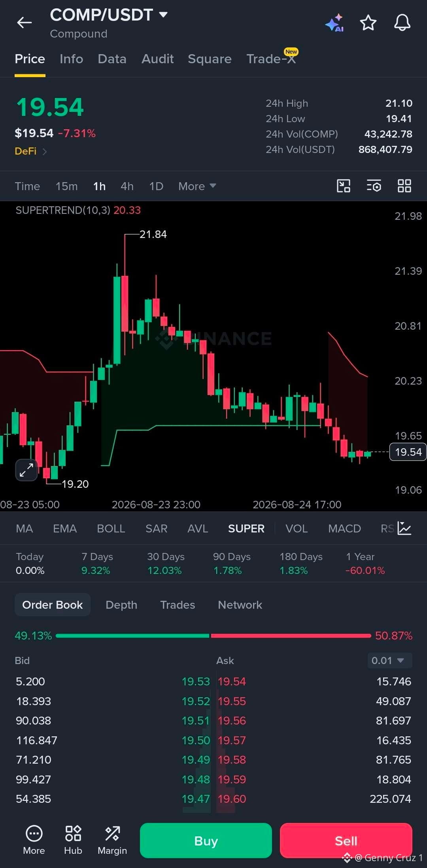Open chart indicator settings icon
This screenshot has height=868, width=427.
pos(374,186)
